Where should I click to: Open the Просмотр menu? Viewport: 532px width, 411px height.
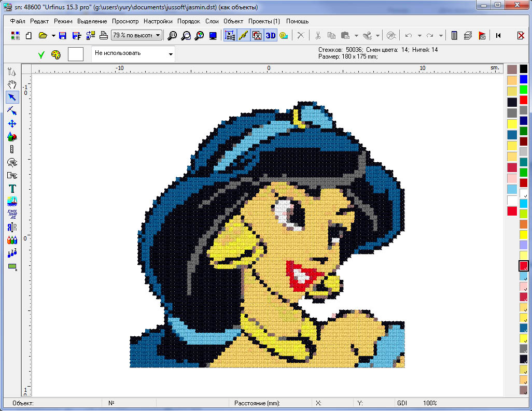125,21
